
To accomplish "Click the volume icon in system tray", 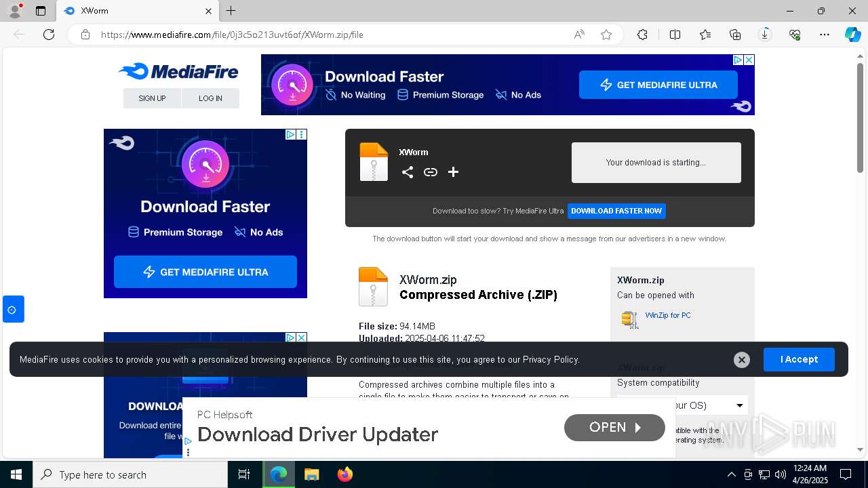I will pos(780,474).
